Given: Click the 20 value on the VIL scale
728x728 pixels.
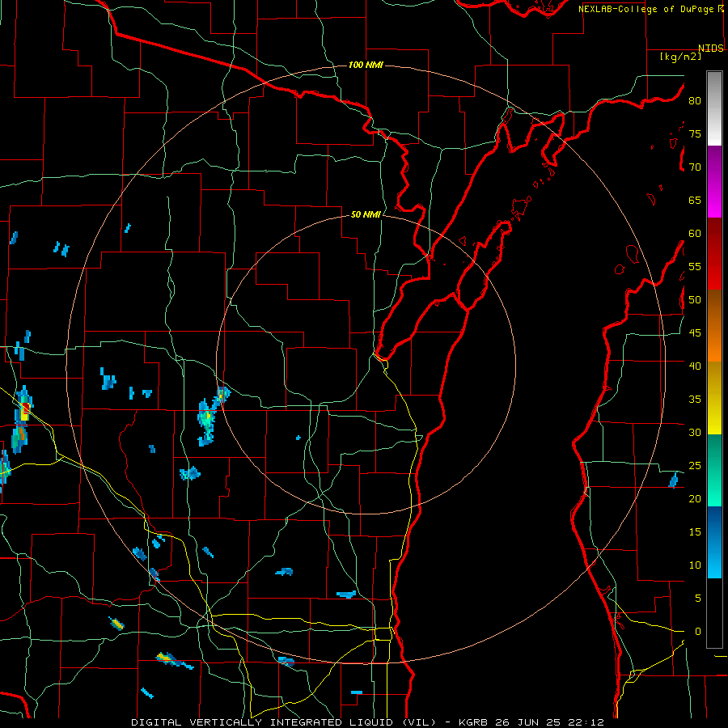Looking at the screenshot, I should (x=695, y=498).
